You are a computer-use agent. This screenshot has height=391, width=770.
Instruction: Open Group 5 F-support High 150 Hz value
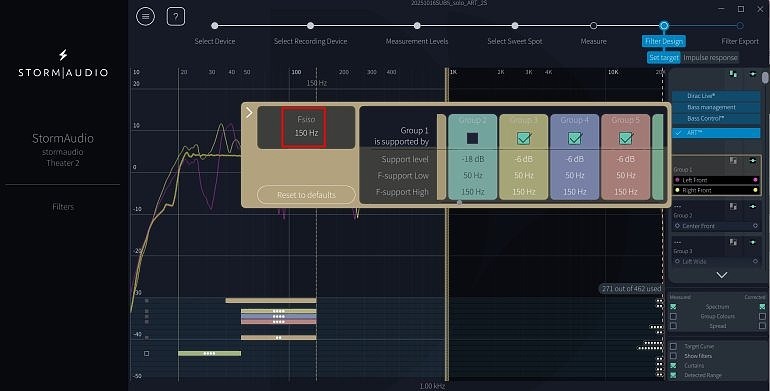point(626,192)
